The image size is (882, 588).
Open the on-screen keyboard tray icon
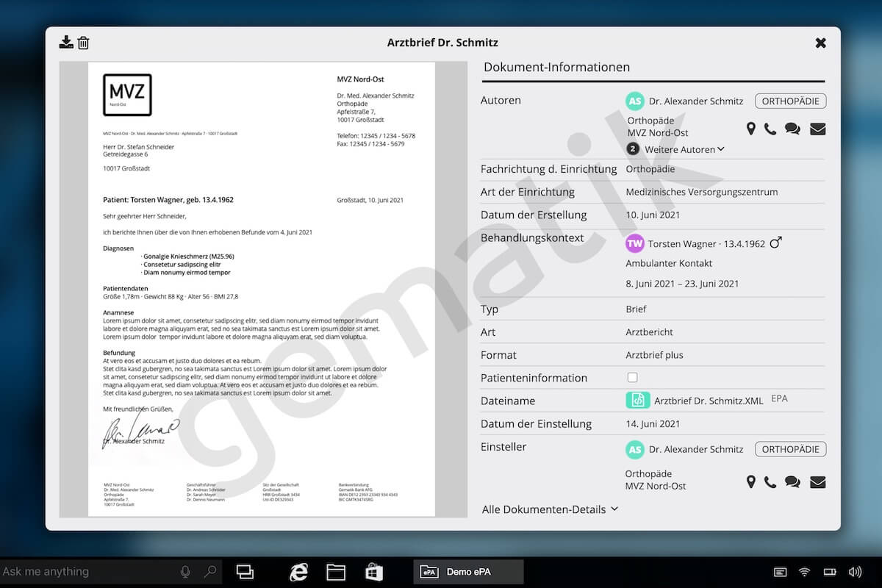coord(781,572)
